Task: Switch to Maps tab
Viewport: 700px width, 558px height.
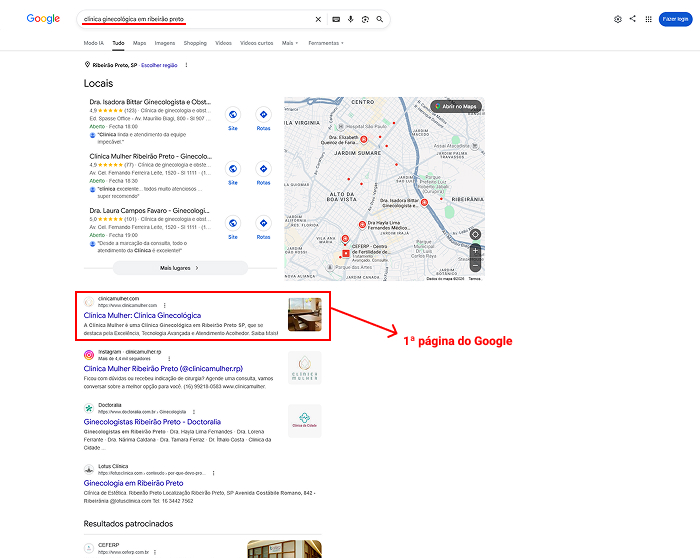Action: pyautogui.click(x=139, y=43)
